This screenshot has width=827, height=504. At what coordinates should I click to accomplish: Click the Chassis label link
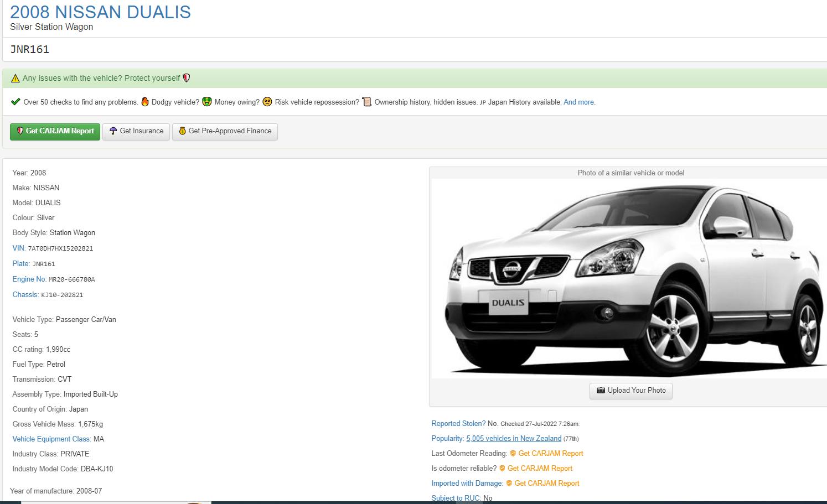25,295
